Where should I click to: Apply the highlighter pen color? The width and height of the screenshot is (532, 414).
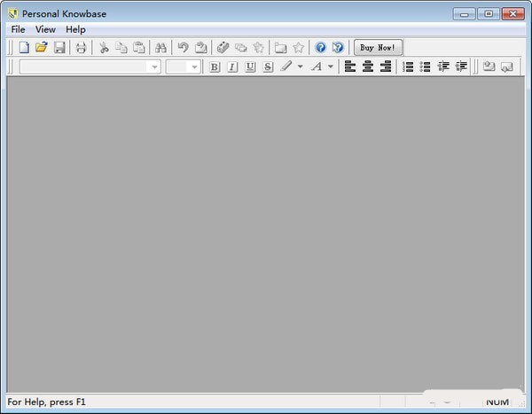click(286, 66)
